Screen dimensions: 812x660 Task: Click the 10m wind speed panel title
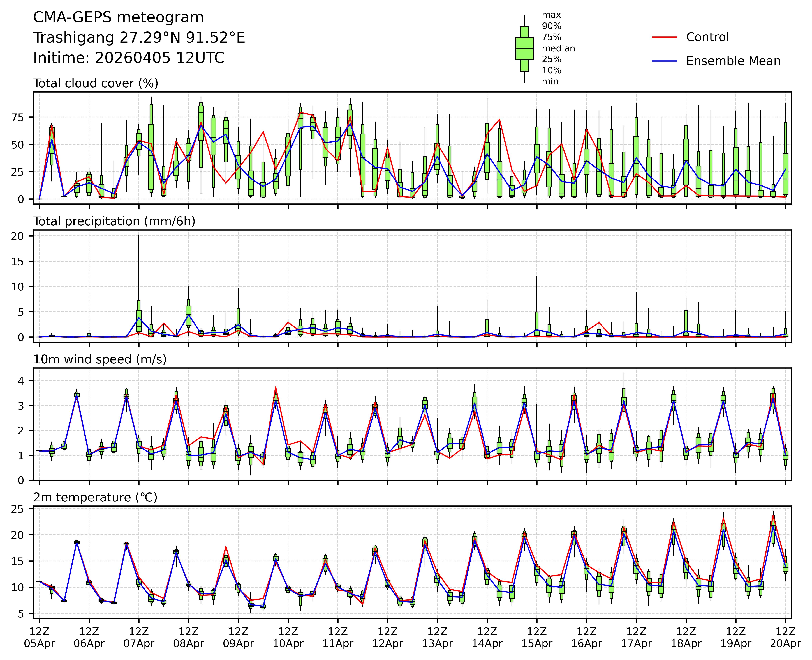point(100,359)
